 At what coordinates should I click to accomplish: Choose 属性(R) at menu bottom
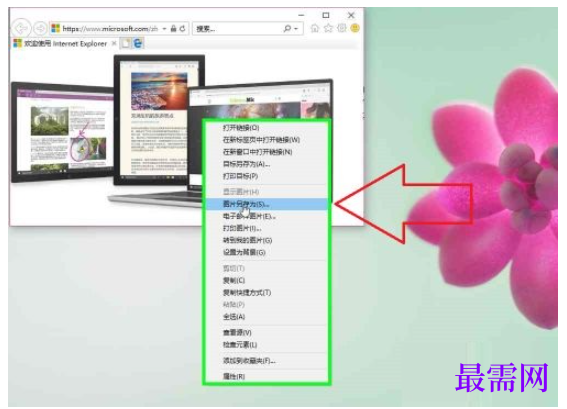(x=266, y=376)
